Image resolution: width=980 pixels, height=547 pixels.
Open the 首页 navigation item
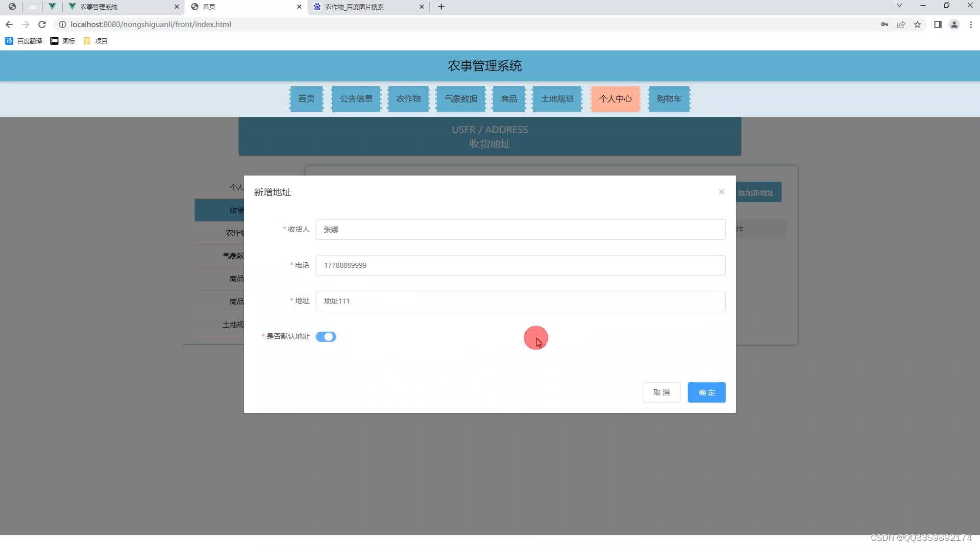306,98
